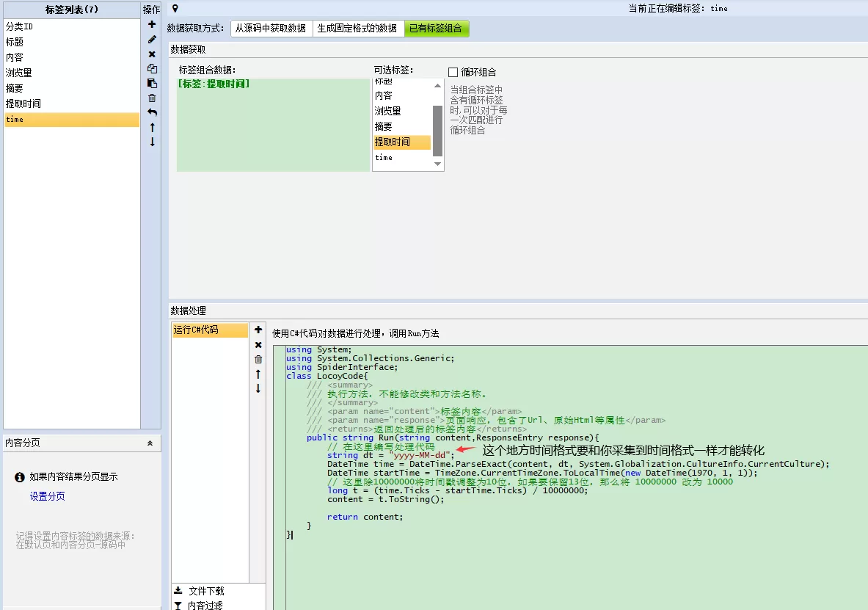Image resolution: width=868 pixels, height=610 pixels.
Task: Click the copy tag icon in tag operations
Action: tap(152, 69)
